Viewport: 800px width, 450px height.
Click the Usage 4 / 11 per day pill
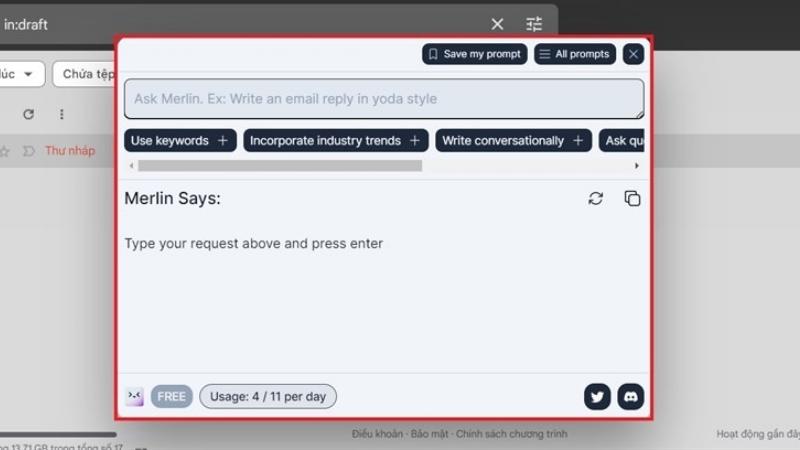268,396
